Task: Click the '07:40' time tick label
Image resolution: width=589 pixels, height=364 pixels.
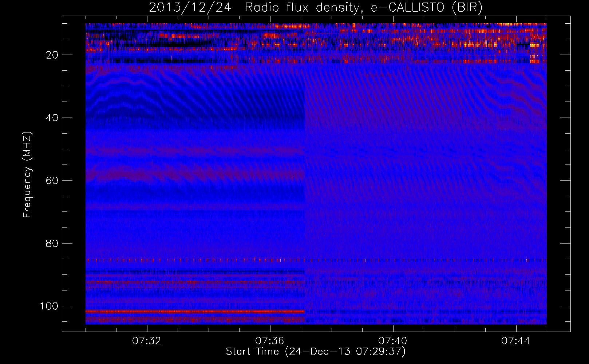Action: (393, 341)
